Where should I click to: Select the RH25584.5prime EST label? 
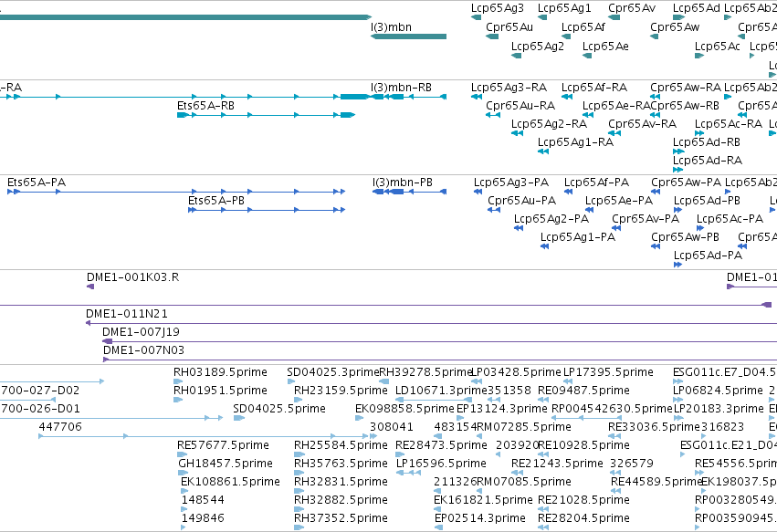pos(341,445)
